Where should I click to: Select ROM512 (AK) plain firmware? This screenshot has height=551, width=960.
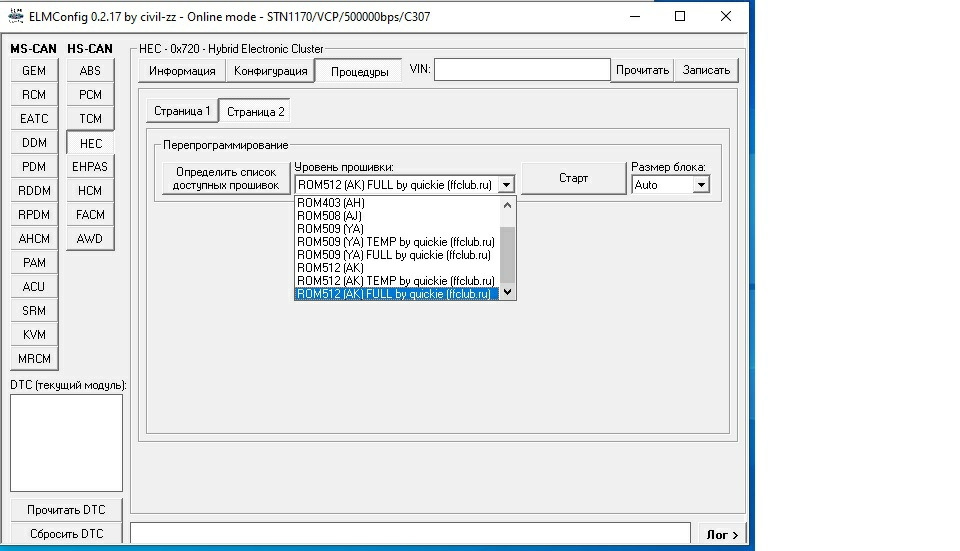397,268
